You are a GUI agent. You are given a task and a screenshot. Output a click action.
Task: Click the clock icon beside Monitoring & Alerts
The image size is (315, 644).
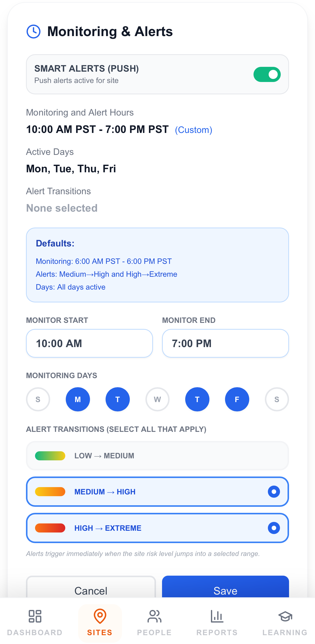pyautogui.click(x=34, y=32)
